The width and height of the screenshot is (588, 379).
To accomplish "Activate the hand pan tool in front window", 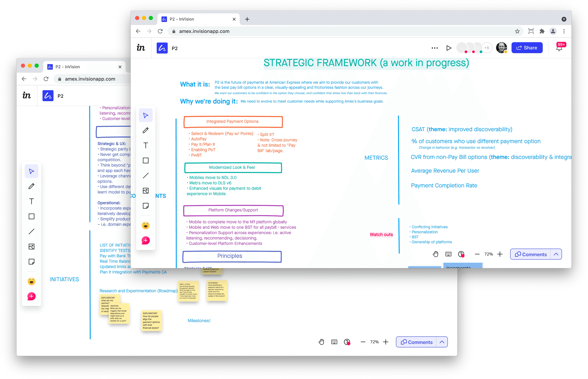I will click(435, 254).
